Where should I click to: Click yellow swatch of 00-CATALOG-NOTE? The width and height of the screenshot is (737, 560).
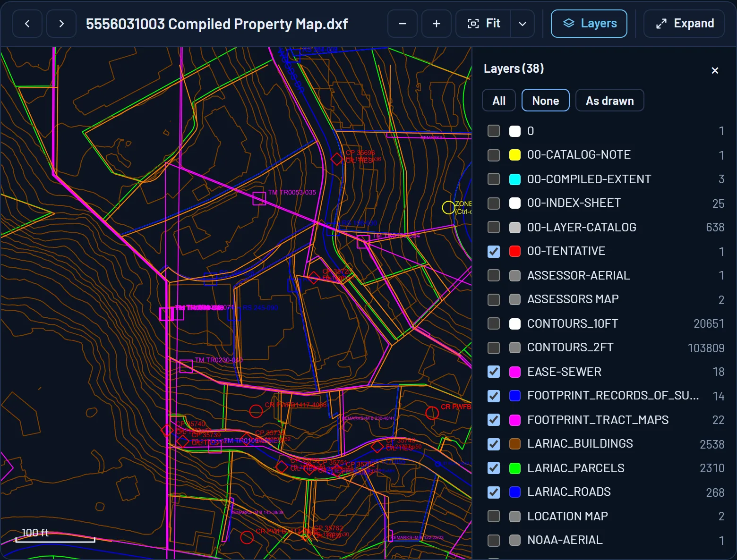tap(515, 155)
